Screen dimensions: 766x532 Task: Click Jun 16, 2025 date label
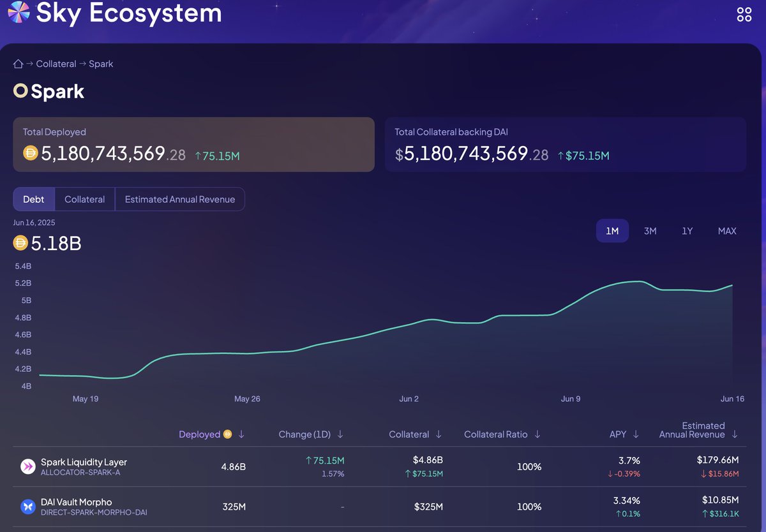click(x=34, y=223)
